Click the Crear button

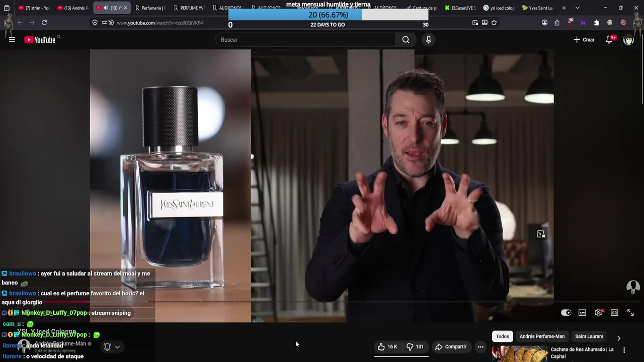pos(584,40)
